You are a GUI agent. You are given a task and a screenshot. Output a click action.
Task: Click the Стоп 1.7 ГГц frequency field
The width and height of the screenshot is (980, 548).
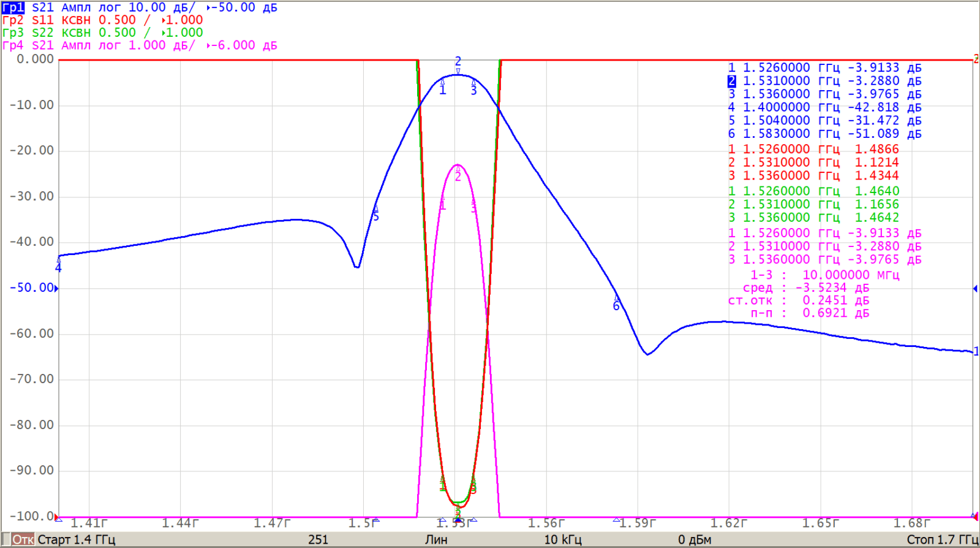(x=942, y=540)
